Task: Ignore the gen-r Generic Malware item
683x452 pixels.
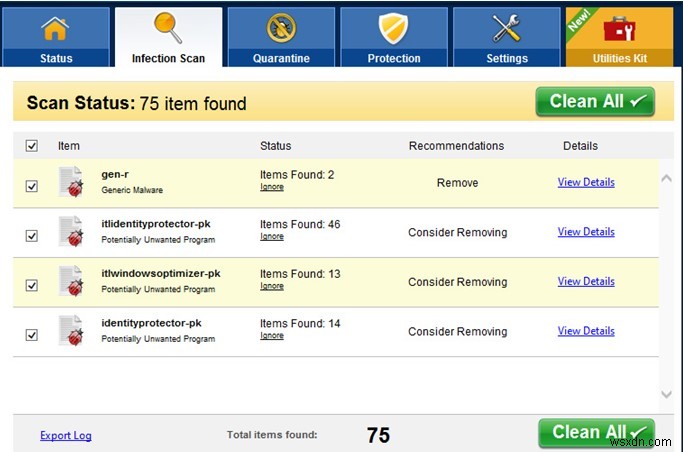Action: (272, 187)
